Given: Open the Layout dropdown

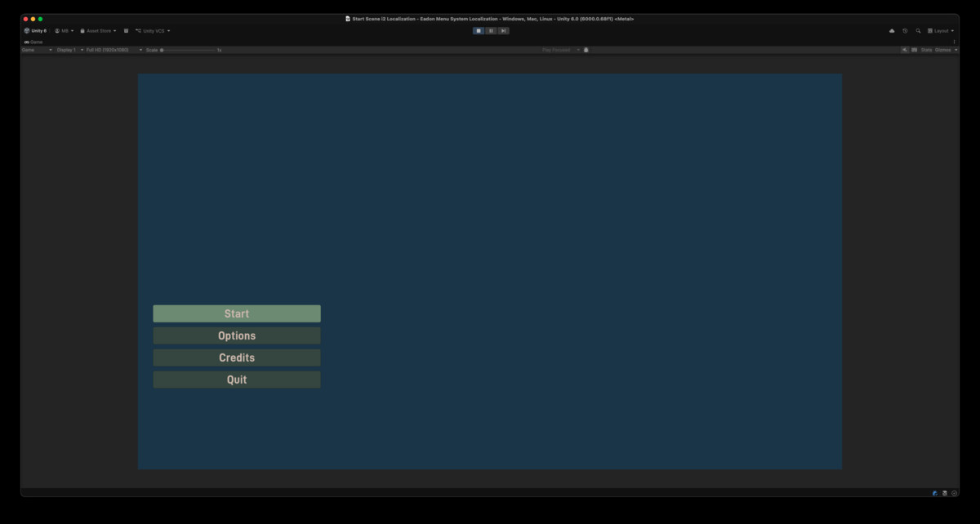Looking at the screenshot, I should click(940, 30).
